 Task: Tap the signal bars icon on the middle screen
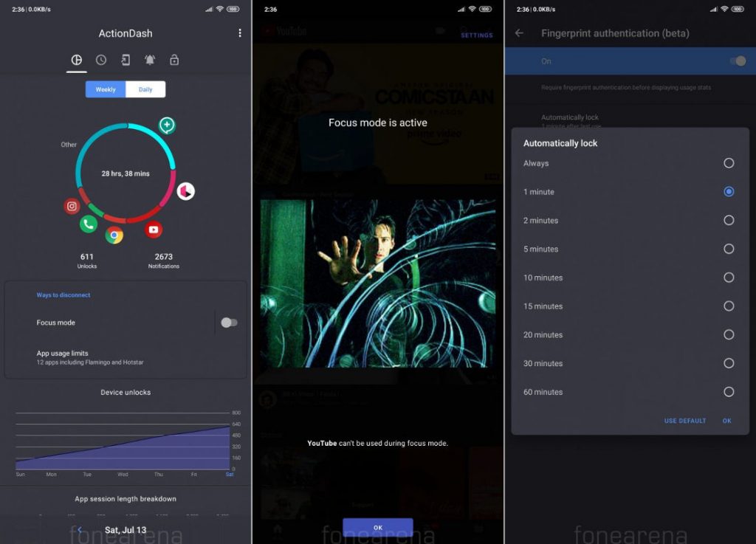[x=461, y=9]
